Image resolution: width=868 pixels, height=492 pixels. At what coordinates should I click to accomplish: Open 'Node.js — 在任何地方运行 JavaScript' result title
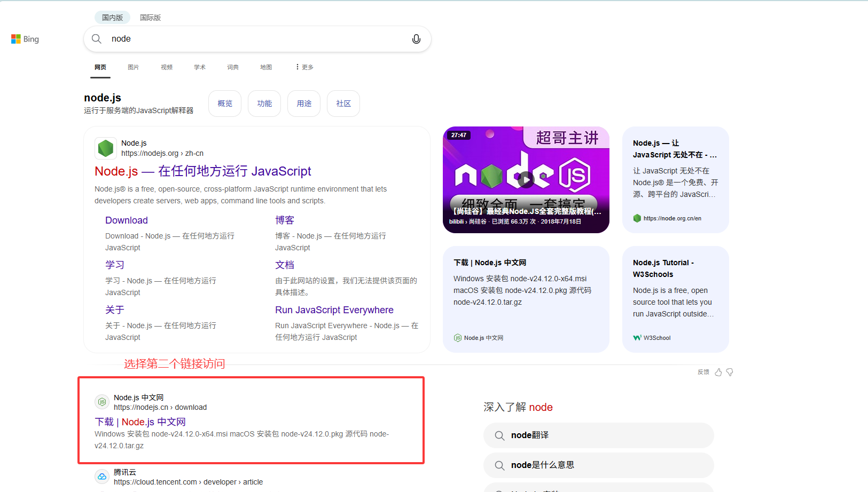pyautogui.click(x=203, y=171)
